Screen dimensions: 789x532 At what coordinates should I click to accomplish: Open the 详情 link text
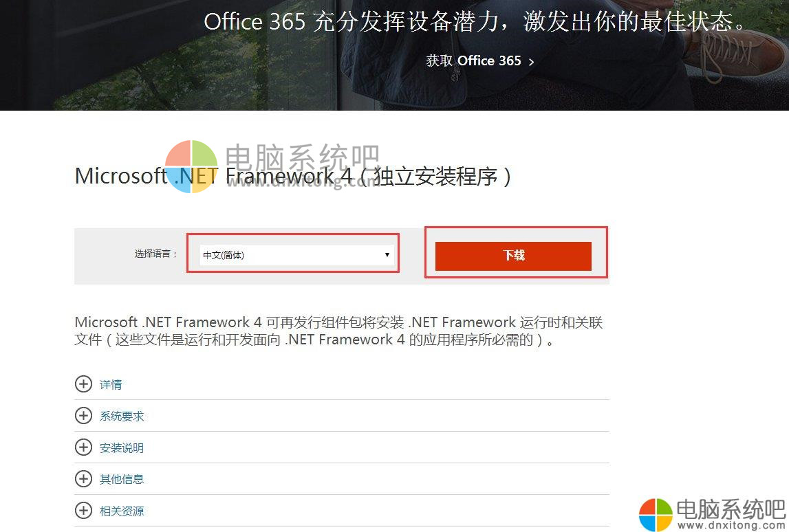click(x=111, y=385)
